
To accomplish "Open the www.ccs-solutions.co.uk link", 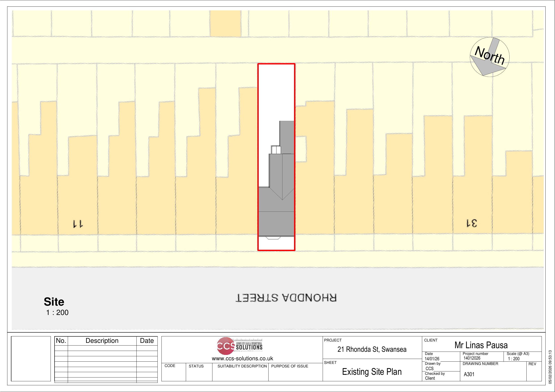I will (242, 358).
